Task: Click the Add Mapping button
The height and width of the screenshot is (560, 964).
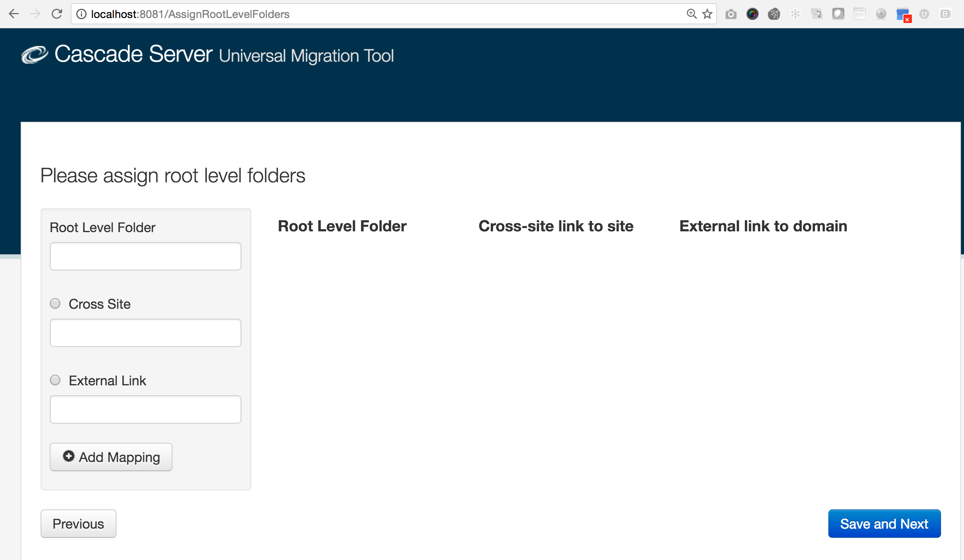Action: pos(111,457)
